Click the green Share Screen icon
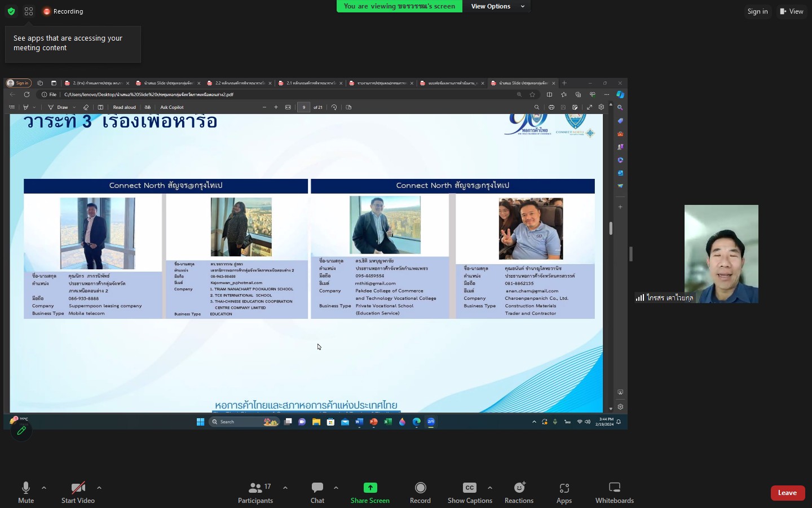 [370, 488]
